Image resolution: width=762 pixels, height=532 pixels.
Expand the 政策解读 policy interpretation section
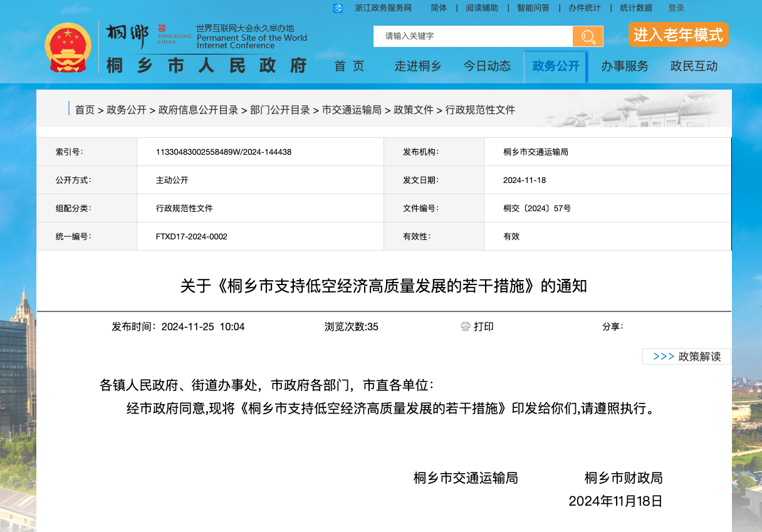click(687, 356)
